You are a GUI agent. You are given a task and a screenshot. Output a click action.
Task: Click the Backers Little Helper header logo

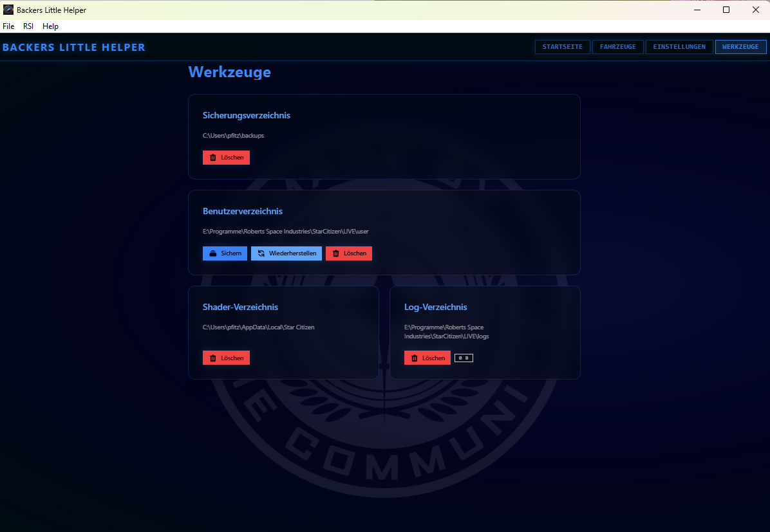[74, 48]
